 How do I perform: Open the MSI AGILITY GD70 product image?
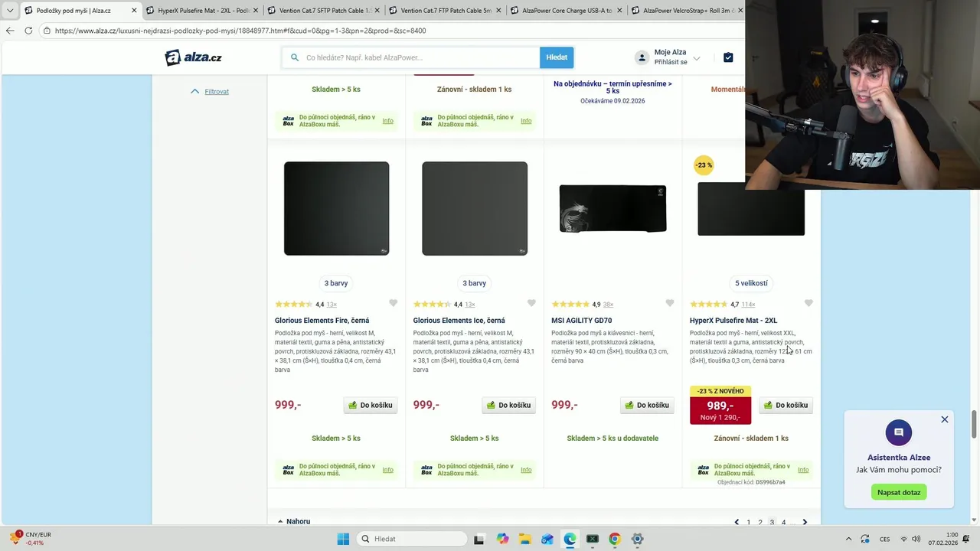[x=612, y=208]
